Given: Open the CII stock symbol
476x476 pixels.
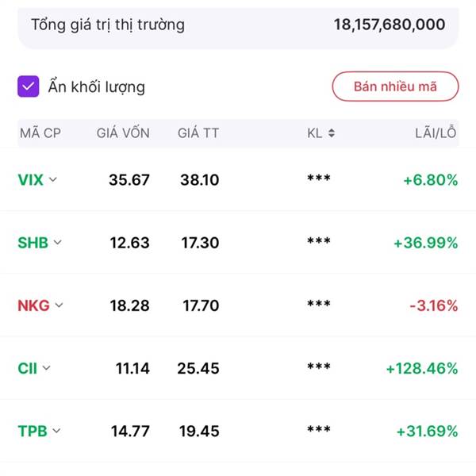Looking at the screenshot, I should pyautogui.click(x=27, y=368).
